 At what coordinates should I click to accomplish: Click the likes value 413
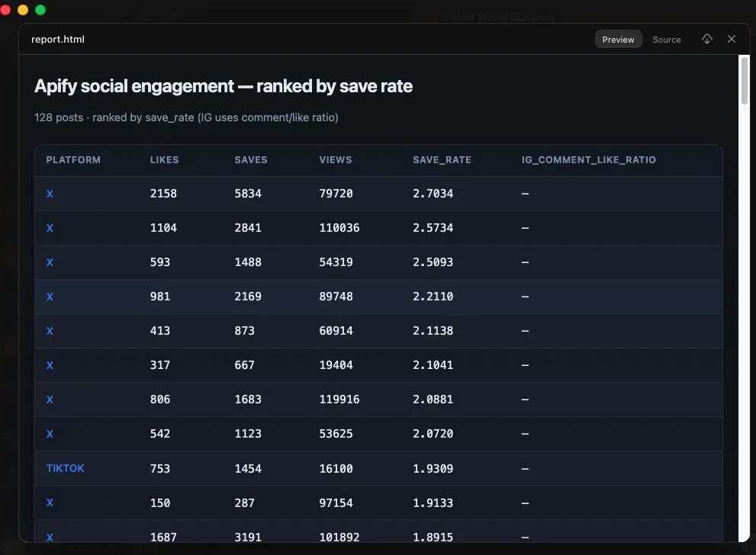(160, 331)
